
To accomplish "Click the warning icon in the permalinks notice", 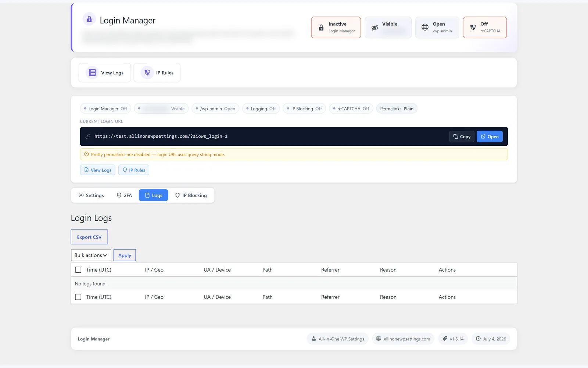I will point(87,154).
